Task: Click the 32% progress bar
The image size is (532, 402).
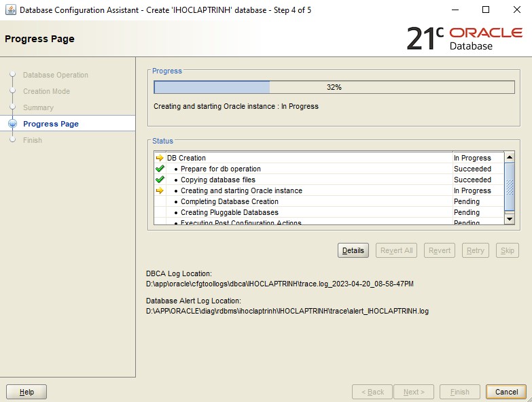Action: pyautogui.click(x=334, y=87)
